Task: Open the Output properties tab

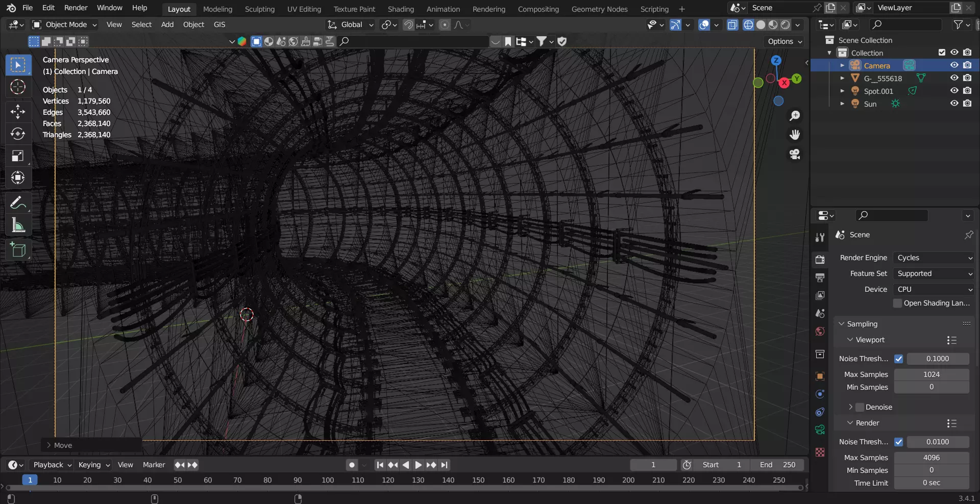Action: click(x=820, y=278)
